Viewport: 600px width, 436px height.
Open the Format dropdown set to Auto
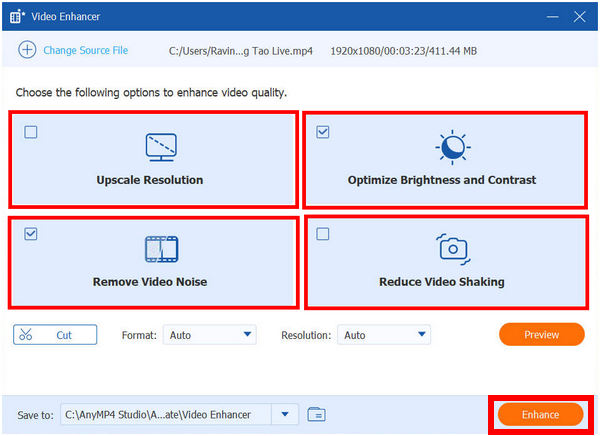click(210, 335)
